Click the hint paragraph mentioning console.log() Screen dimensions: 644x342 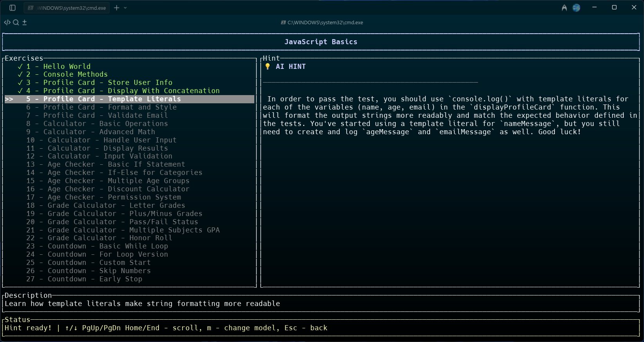450,115
